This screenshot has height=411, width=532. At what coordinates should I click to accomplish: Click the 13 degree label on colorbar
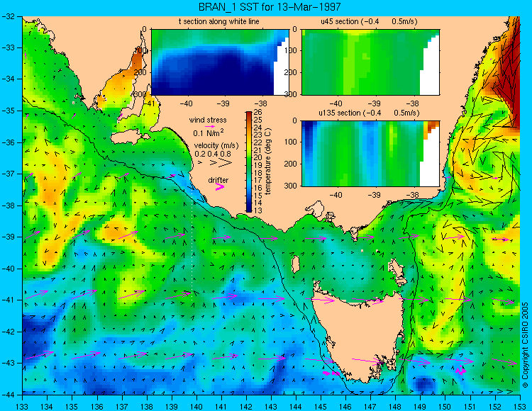pyautogui.click(x=258, y=210)
